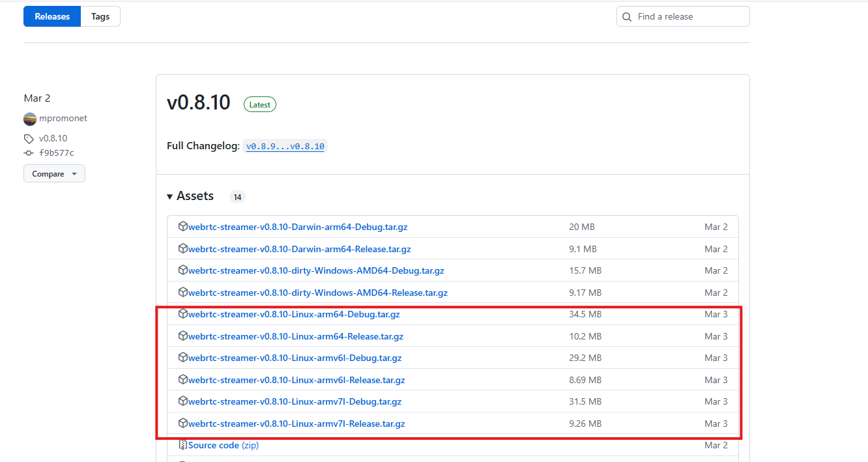Image resolution: width=868 pixels, height=462 pixels.
Task: Open the mpromonet author profile link
Action: tap(63, 119)
